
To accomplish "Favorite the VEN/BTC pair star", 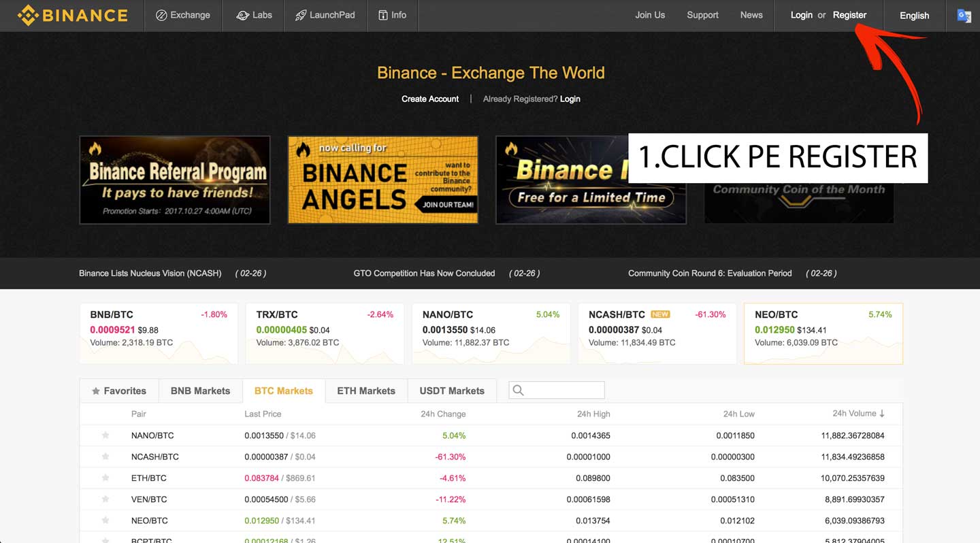I will click(x=105, y=499).
